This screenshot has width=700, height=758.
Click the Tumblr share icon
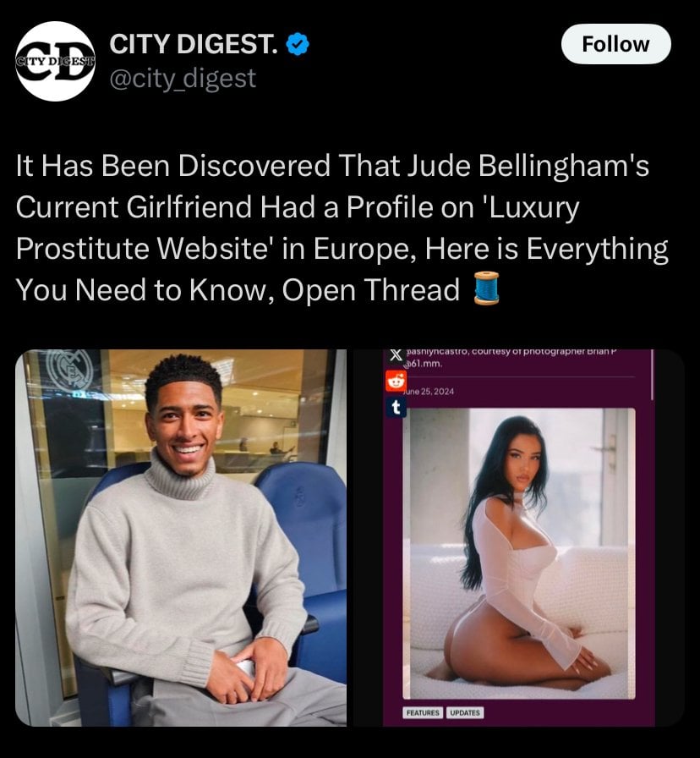click(396, 408)
